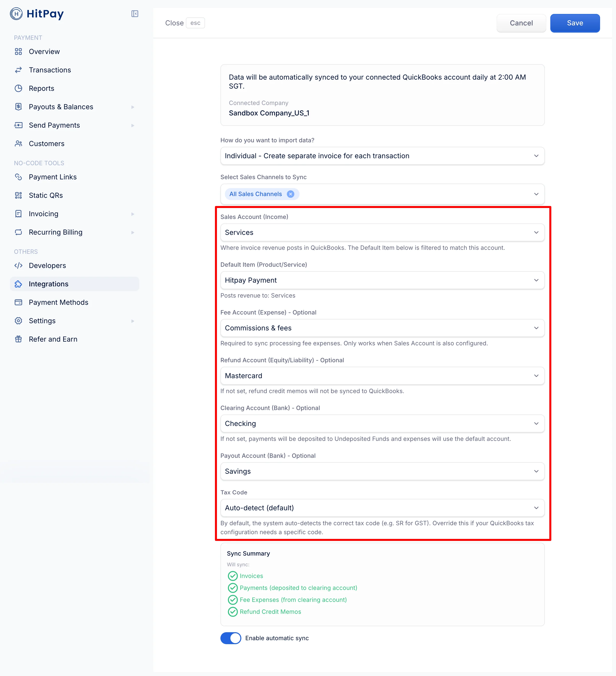Click Close to exit the form

[x=174, y=23]
